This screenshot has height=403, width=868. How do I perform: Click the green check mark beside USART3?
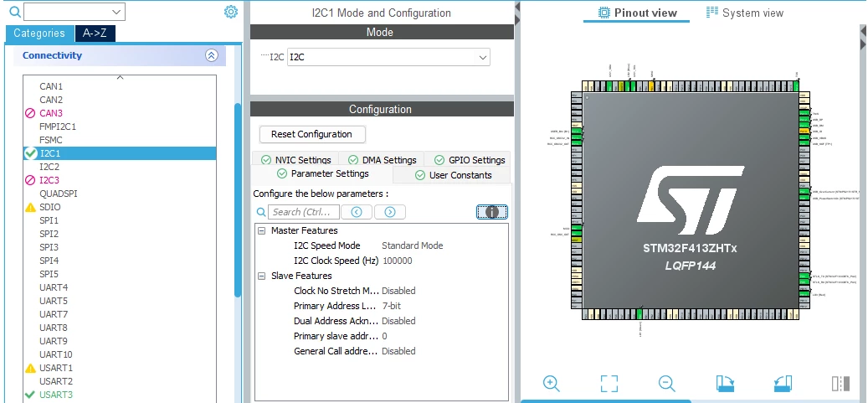tap(30, 395)
